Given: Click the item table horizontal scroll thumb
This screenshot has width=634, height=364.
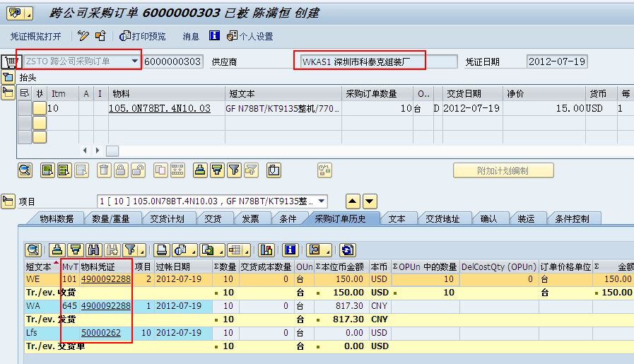Looking at the screenshot, I should tap(112, 151).
